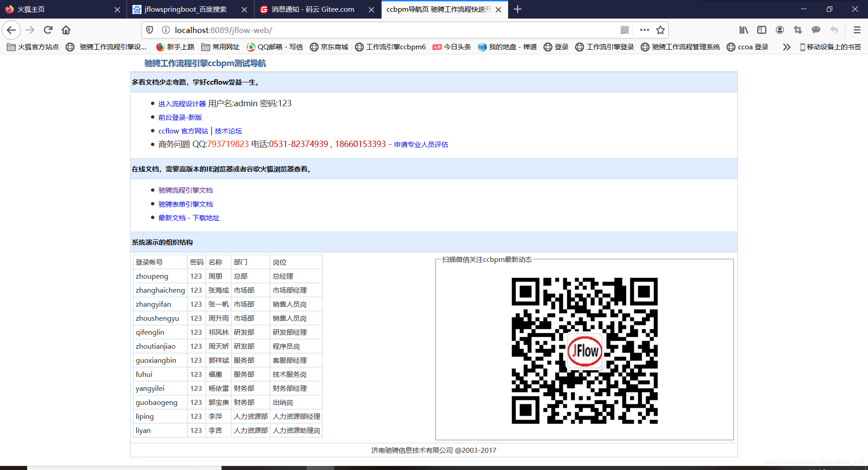Open the Firefox account icon
Image resolution: width=868 pixels, height=470 pixels.
point(780,30)
